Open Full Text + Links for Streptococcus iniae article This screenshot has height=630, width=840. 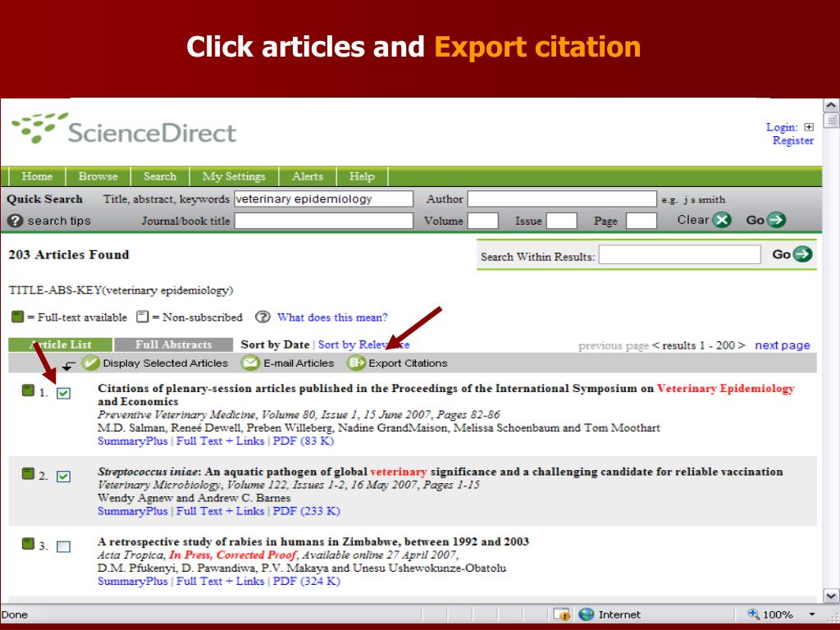220,511
